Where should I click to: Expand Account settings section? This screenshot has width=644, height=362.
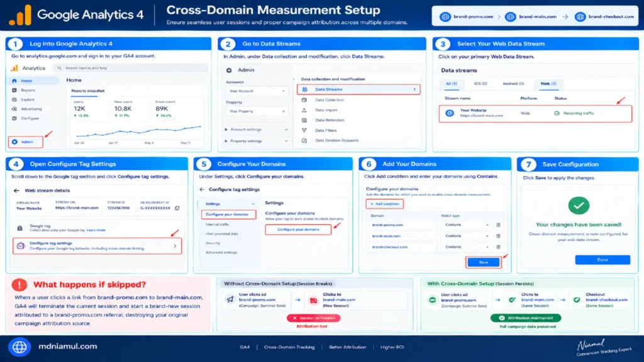257,129
